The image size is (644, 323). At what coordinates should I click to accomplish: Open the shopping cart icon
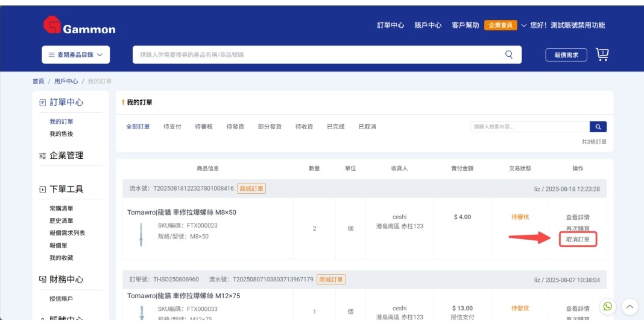tap(602, 54)
